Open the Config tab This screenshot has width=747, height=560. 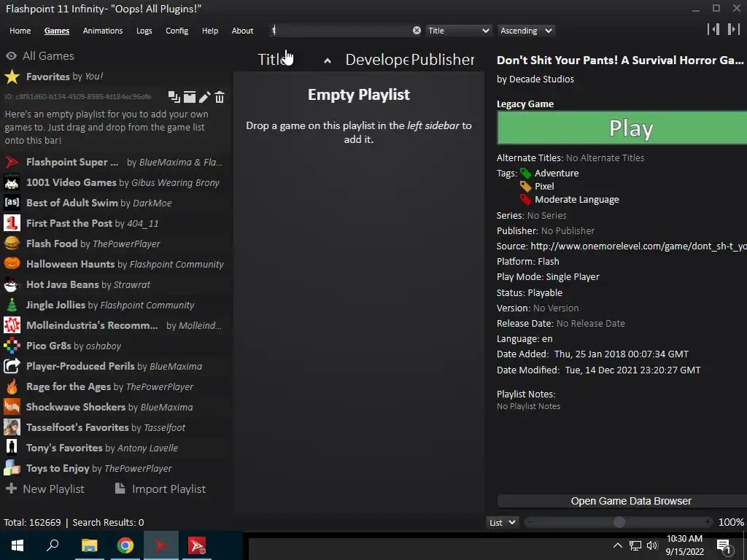[x=177, y=31]
